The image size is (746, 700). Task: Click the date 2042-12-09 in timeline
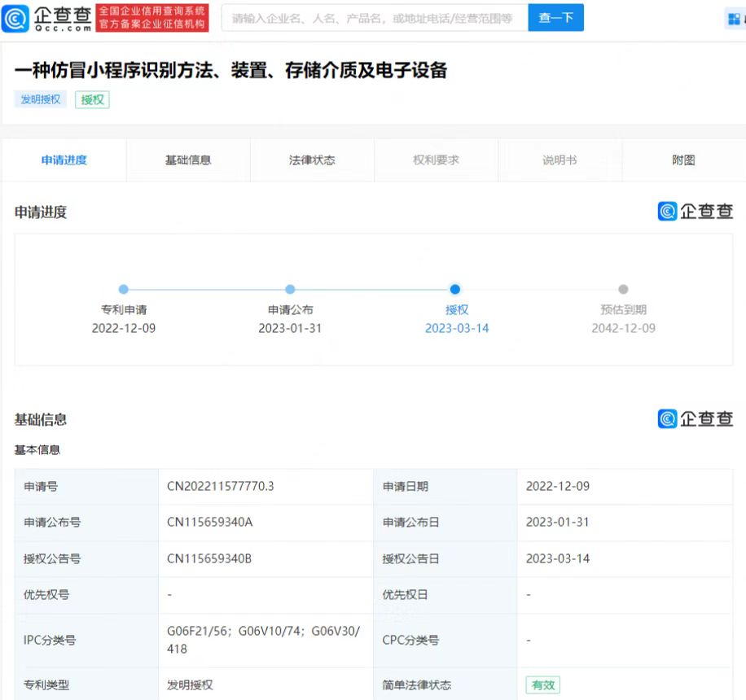[623, 328]
